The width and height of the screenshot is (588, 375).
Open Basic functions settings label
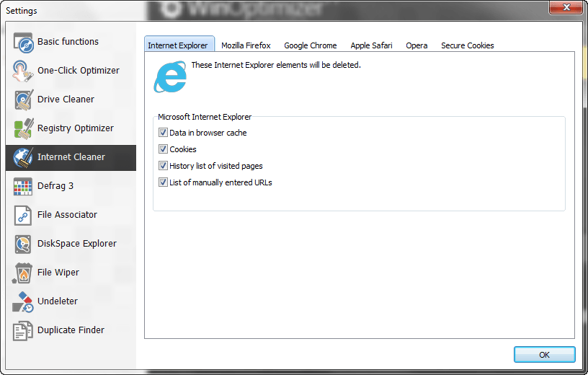(x=68, y=42)
